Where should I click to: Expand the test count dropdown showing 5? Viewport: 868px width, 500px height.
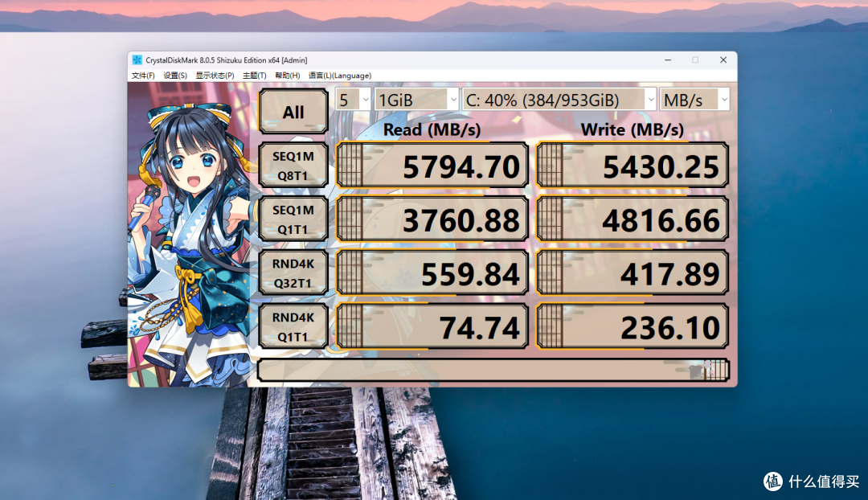(x=353, y=100)
